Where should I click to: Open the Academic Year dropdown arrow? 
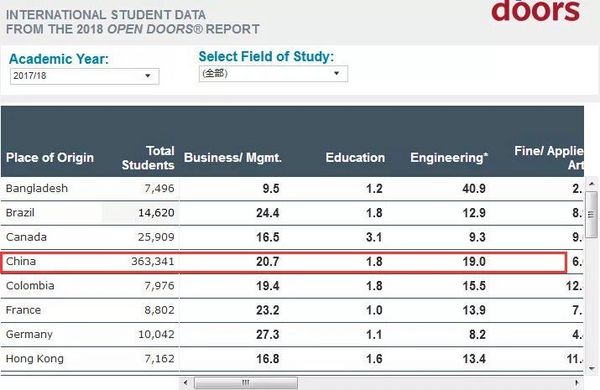click(x=148, y=76)
